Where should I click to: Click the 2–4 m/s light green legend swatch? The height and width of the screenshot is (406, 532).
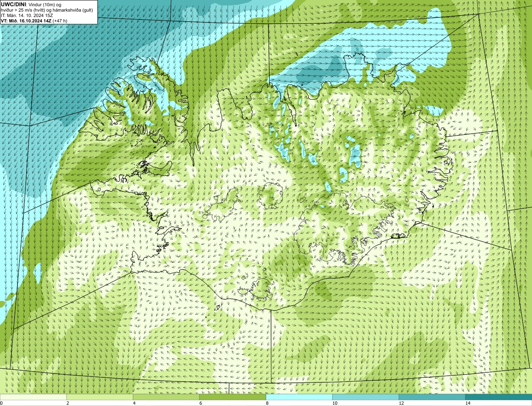coord(100,397)
